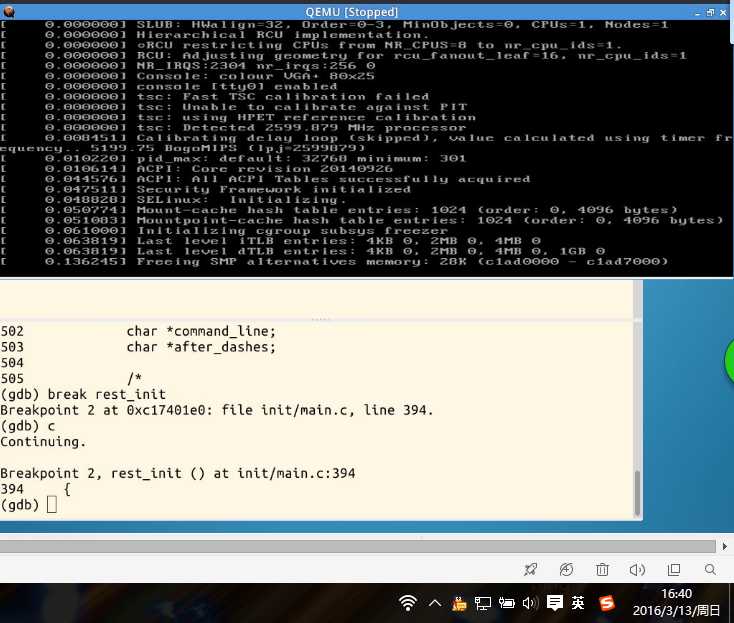Click the compass-style clock icon in bottom toolbar
The height and width of the screenshot is (623, 734).
[566, 569]
